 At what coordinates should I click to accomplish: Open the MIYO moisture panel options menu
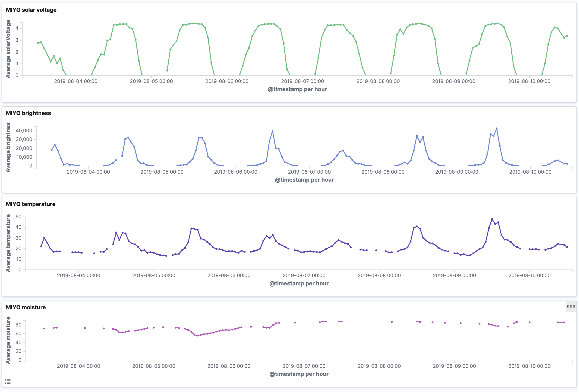pyautogui.click(x=571, y=306)
